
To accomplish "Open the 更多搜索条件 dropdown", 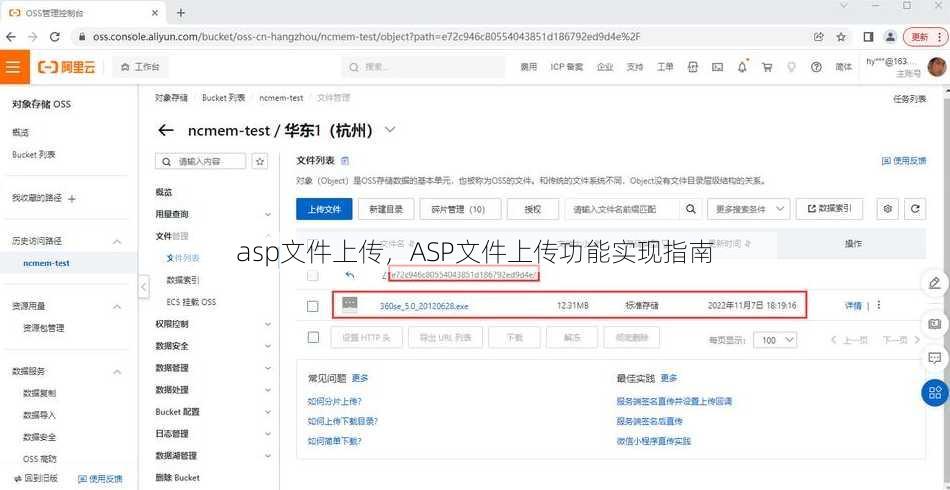I will 749,209.
